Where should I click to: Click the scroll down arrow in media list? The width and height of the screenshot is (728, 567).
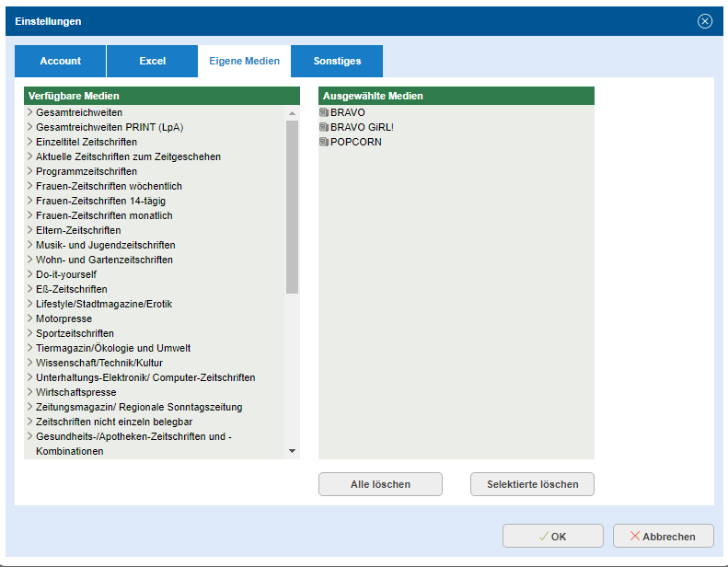tap(293, 451)
